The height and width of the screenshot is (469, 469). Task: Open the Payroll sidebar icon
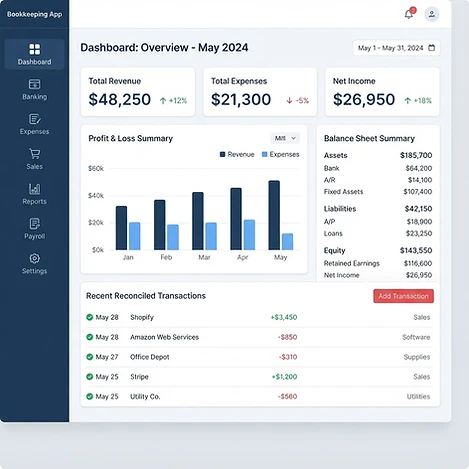tap(35, 223)
